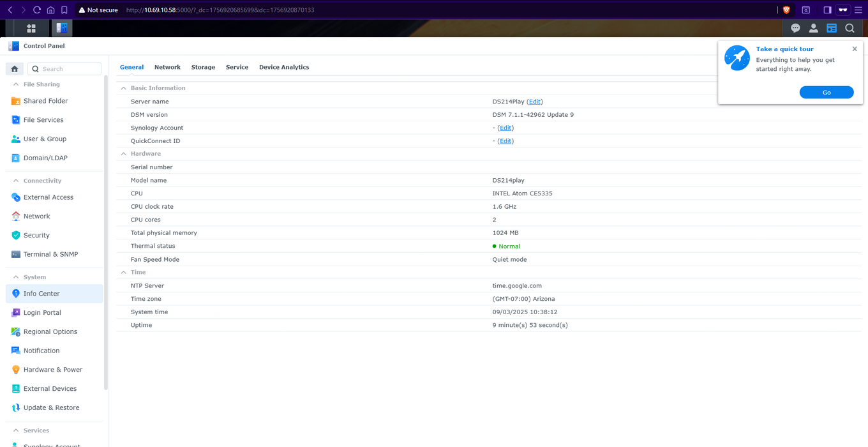Click the Control Panel taskbar icon
Viewport: 868px width, 447px height.
[x=62, y=28]
